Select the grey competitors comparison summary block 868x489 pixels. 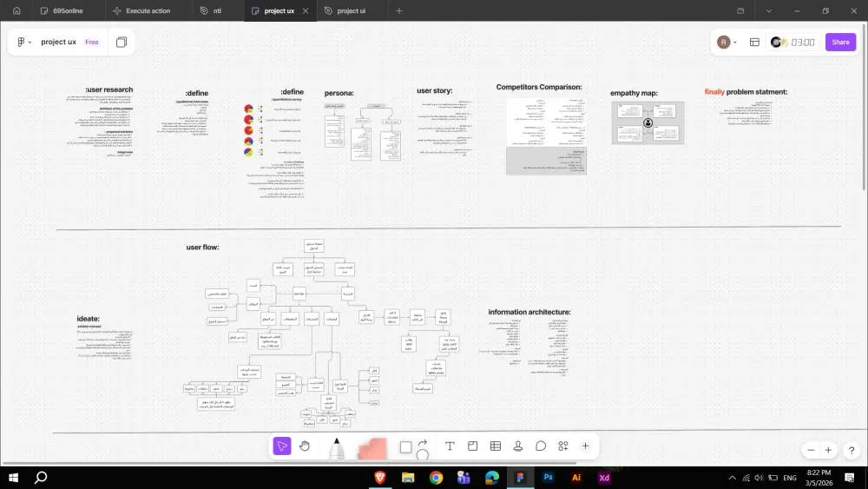coord(546,161)
